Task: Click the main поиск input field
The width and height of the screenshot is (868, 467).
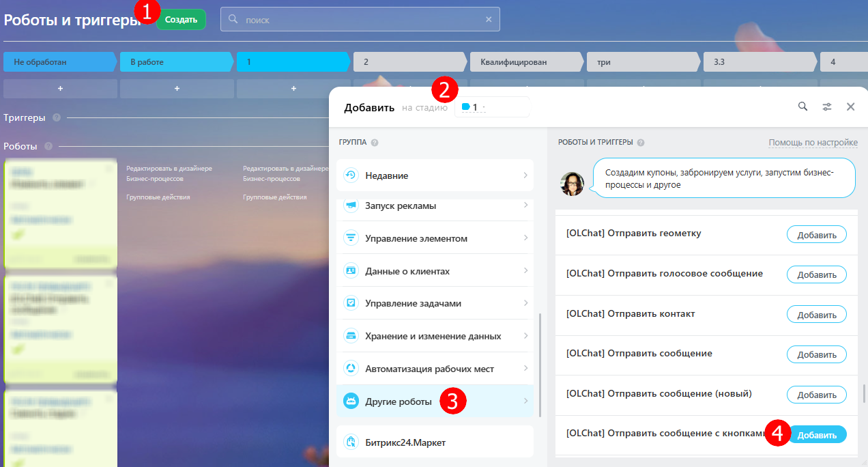Action: click(360, 19)
